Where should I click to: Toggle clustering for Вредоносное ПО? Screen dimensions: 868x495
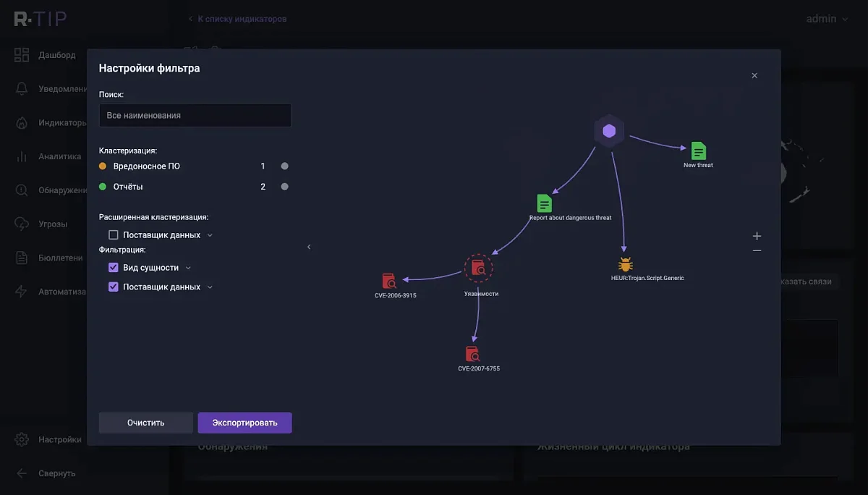285,166
